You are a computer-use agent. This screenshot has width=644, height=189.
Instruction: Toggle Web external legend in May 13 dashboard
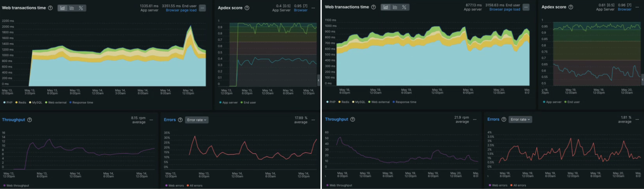click(x=56, y=103)
